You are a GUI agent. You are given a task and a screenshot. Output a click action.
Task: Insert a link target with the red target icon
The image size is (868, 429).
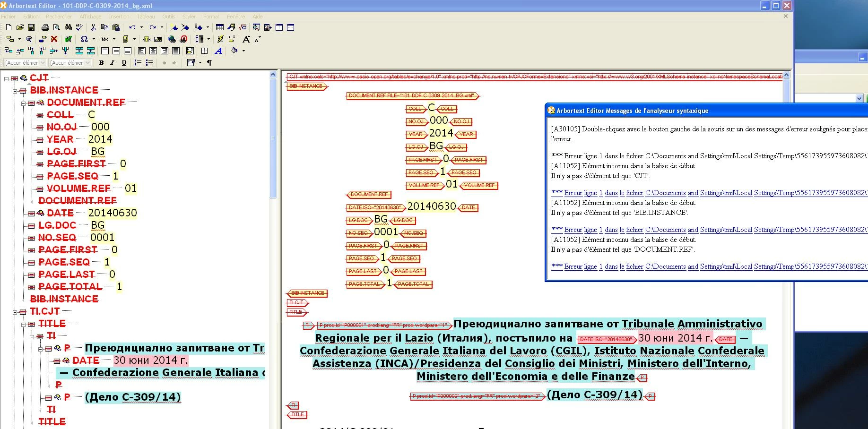(x=183, y=39)
